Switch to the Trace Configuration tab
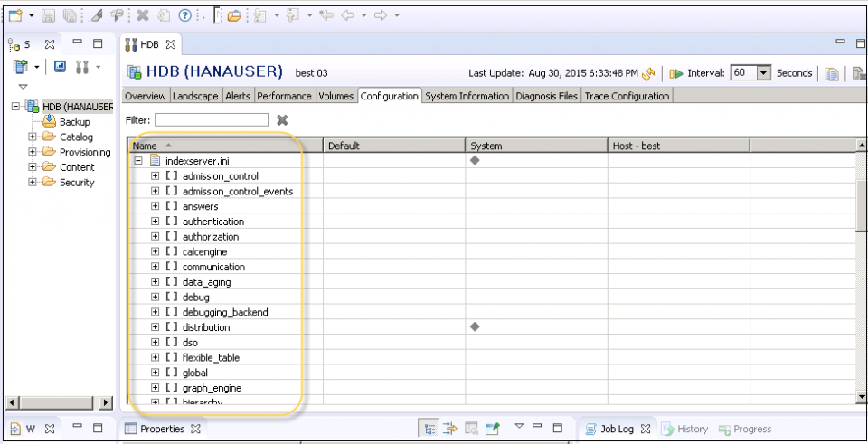The width and height of the screenshot is (868, 444). [x=627, y=96]
